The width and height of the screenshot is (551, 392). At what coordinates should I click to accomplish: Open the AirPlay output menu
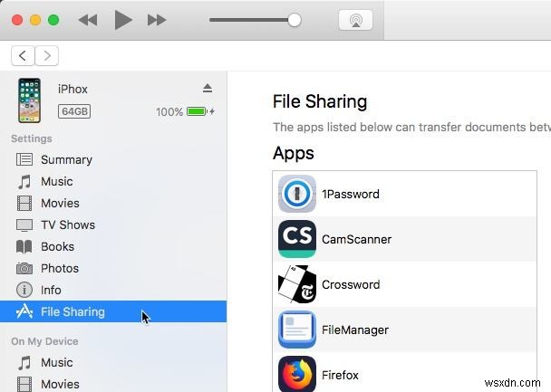click(355, 20)
